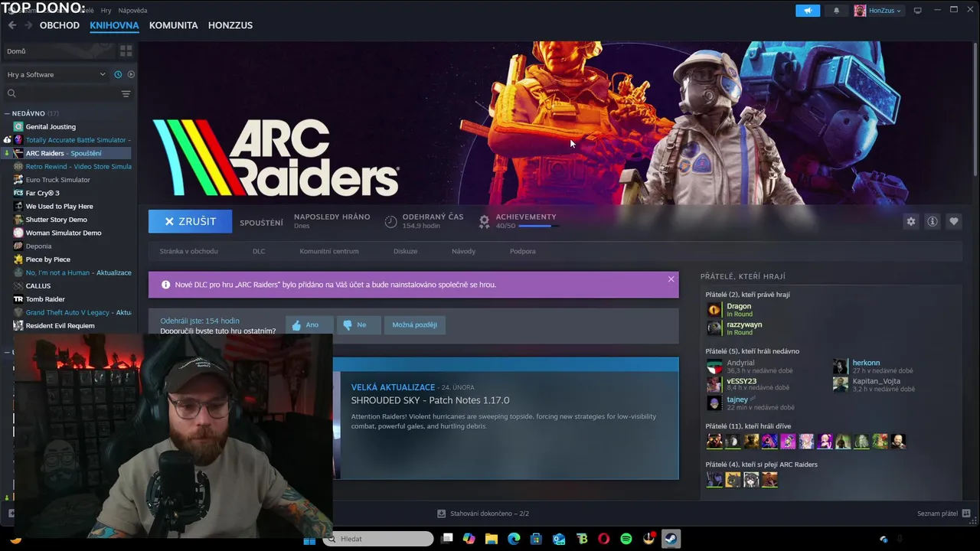Add ARC Raiders to favorites heart
Image resolution: width=980 pixels, height=551 pixels.
pos(954,221)
